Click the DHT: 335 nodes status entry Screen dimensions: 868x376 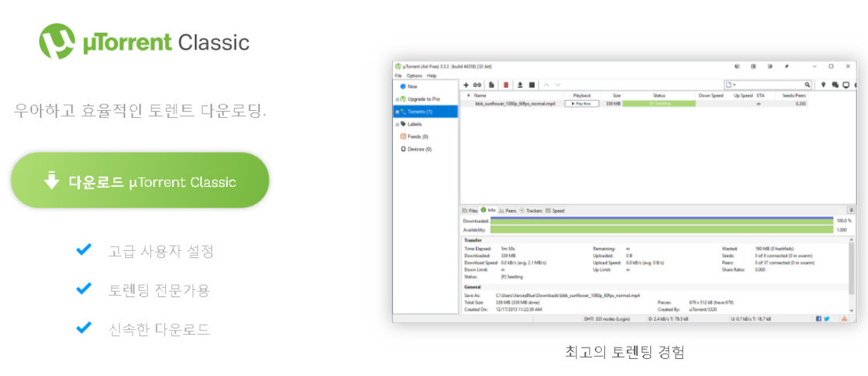click(x=607, y=319)
